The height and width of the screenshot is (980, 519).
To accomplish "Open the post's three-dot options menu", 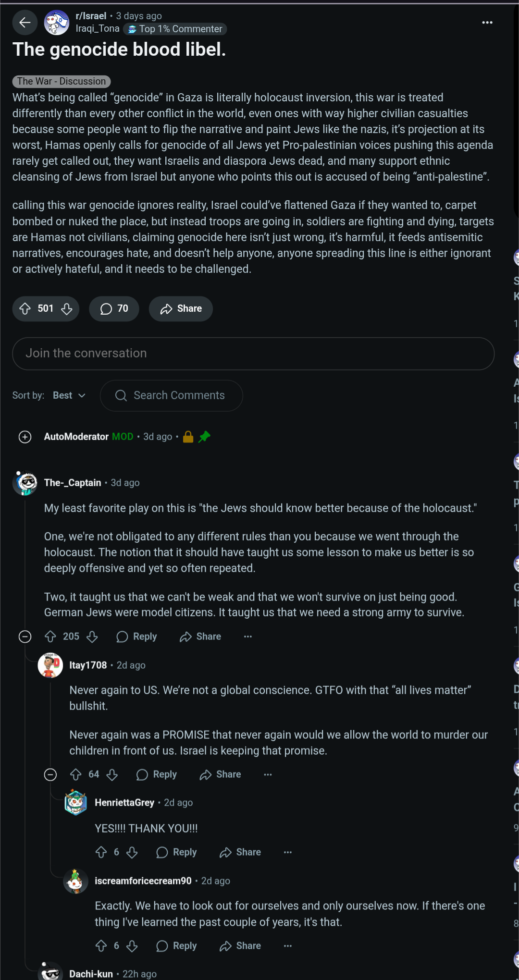I will click(x=487, y=23).
